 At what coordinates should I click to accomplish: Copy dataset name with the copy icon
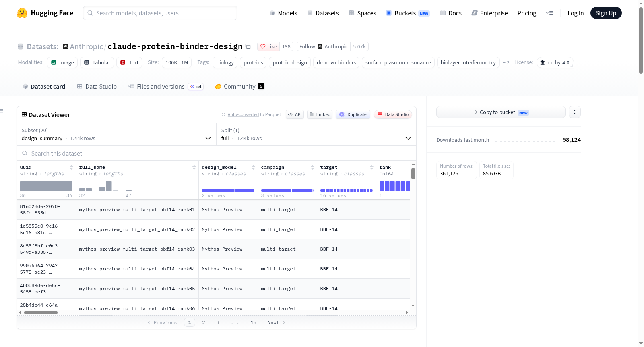pos(248,47)
